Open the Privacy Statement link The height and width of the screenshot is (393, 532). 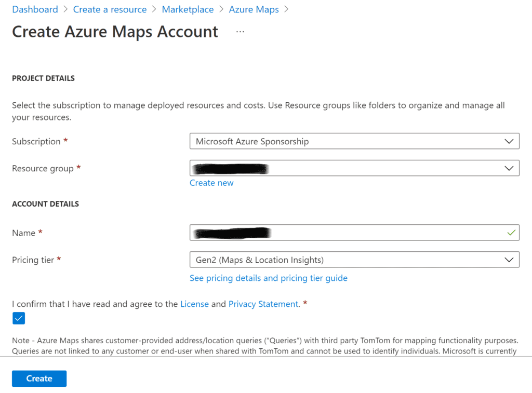[263, 304]
